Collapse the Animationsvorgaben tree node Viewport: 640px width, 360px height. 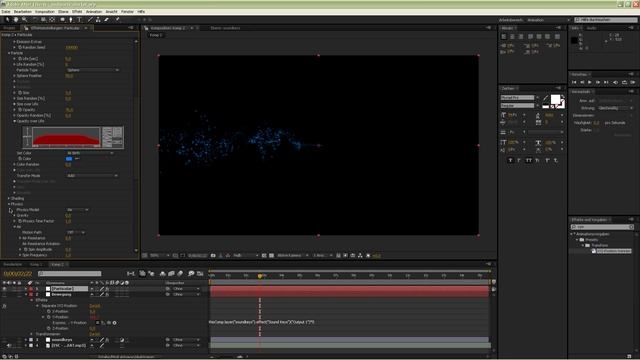(x=571, y=234)
